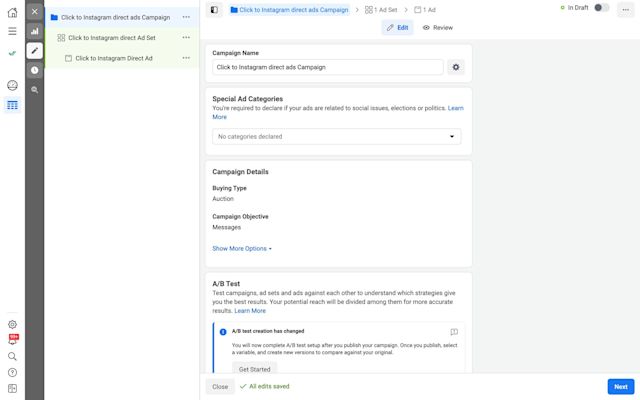Toggle the side panel collapse icon

click(x=214, y=10)
